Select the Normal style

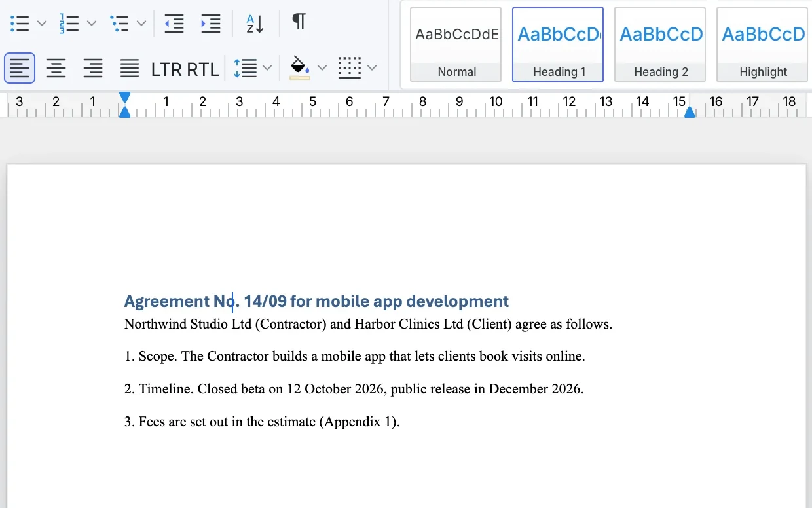click(x=456, y=45)
